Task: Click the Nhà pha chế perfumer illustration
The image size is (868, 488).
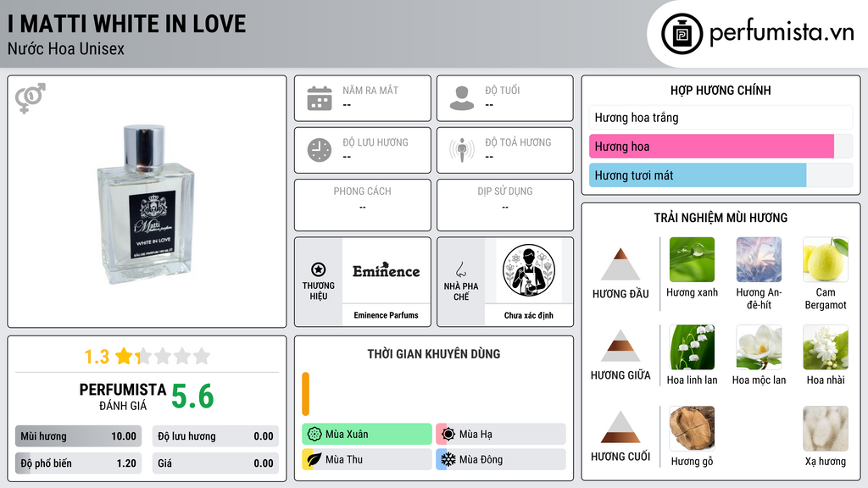Action: tap(529, 270)
